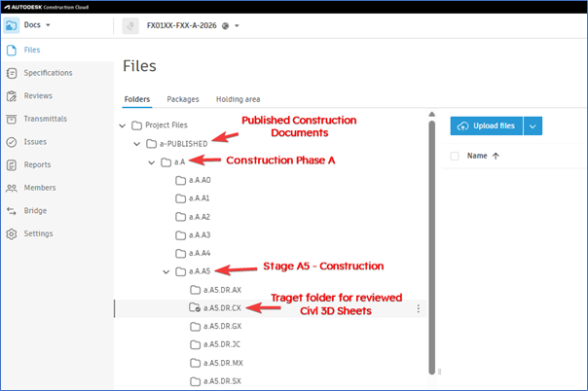This screenshot has height=391, width=588.
Task: Click the ascending sort arrow by Name
Action: point(496,157)
